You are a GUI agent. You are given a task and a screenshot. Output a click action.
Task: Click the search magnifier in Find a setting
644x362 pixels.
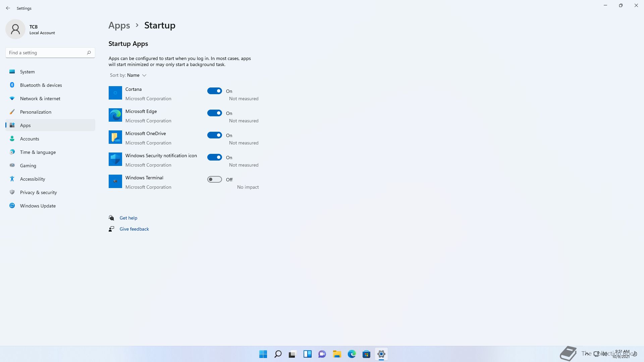89,53
